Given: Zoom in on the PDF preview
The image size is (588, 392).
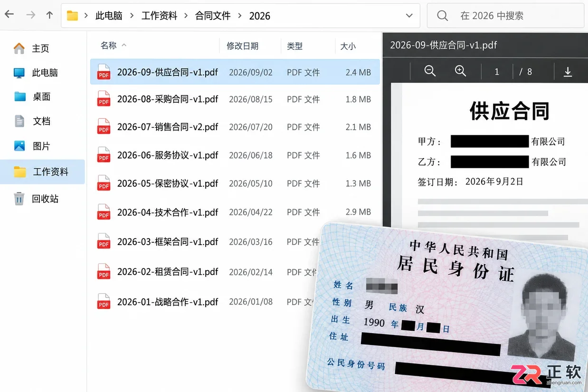Looking at the screenshot, I should coord(460,71).
